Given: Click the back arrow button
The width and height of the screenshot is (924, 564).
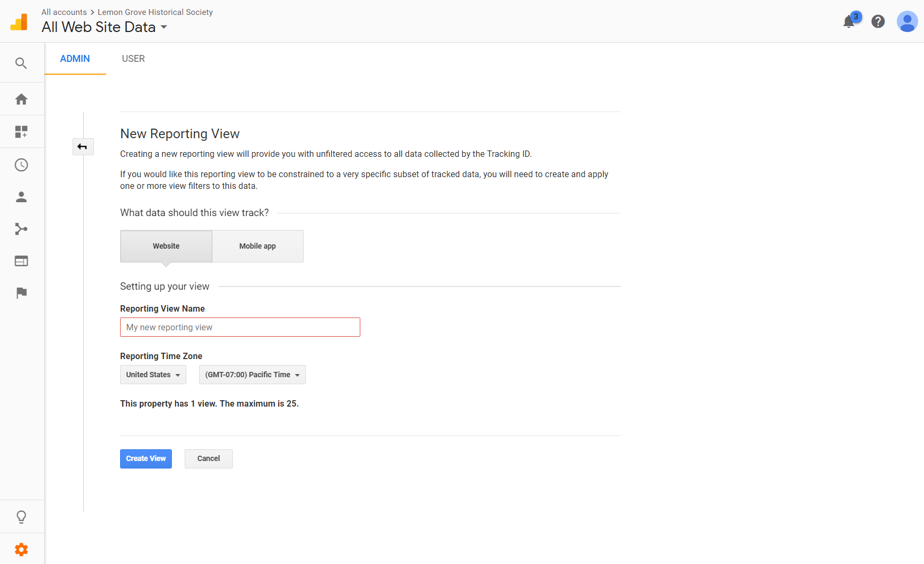Looking at the screenshot, I should click(83, 147).
